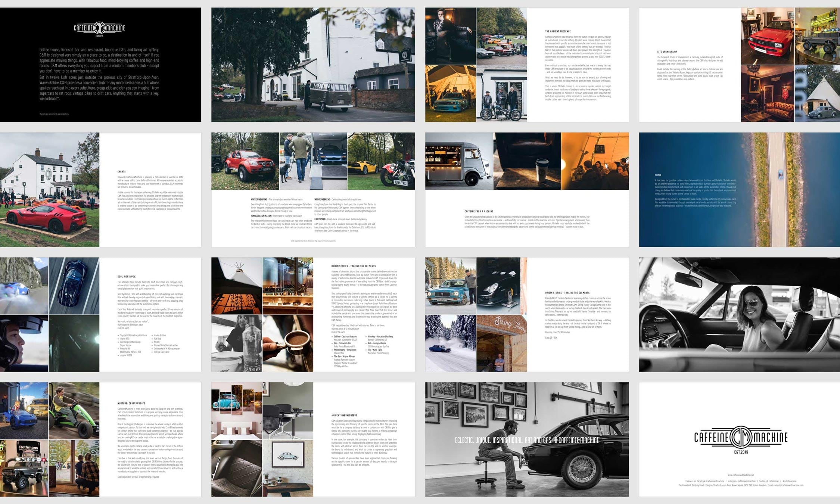Open the black-and-white page of a woman smiling in a car
840x504 pixels.
(740, 314)
